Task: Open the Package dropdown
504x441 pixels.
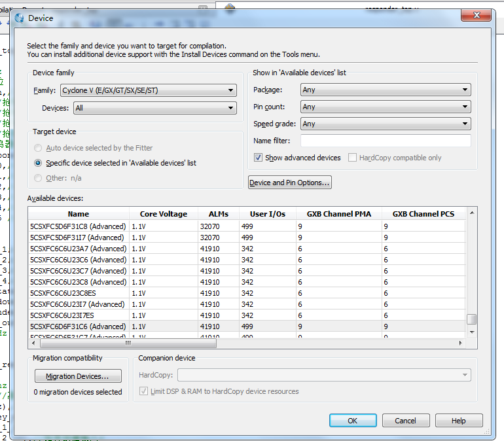Action: [x=386, y=90]
